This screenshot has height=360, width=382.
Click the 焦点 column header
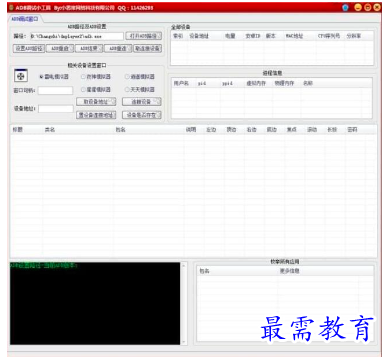[292, 130]
